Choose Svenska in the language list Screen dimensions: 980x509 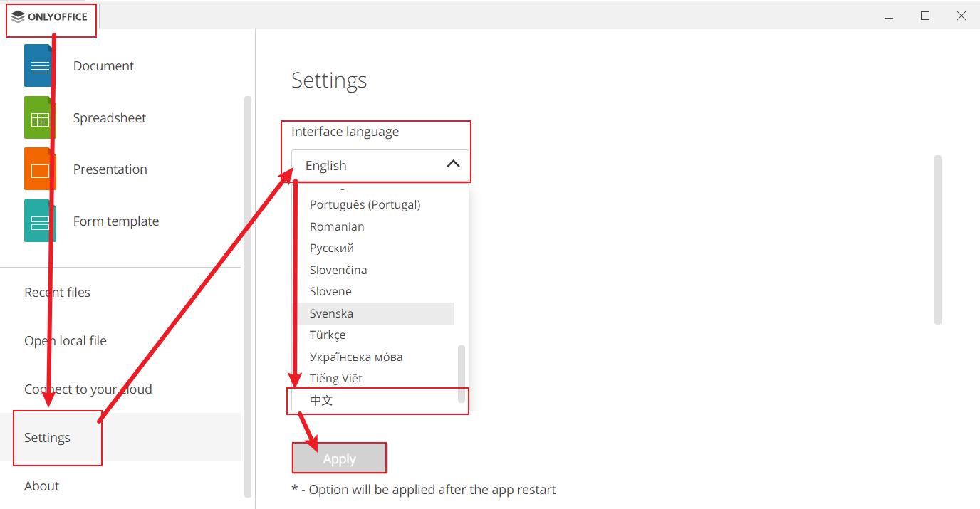(x=331, y=313)
